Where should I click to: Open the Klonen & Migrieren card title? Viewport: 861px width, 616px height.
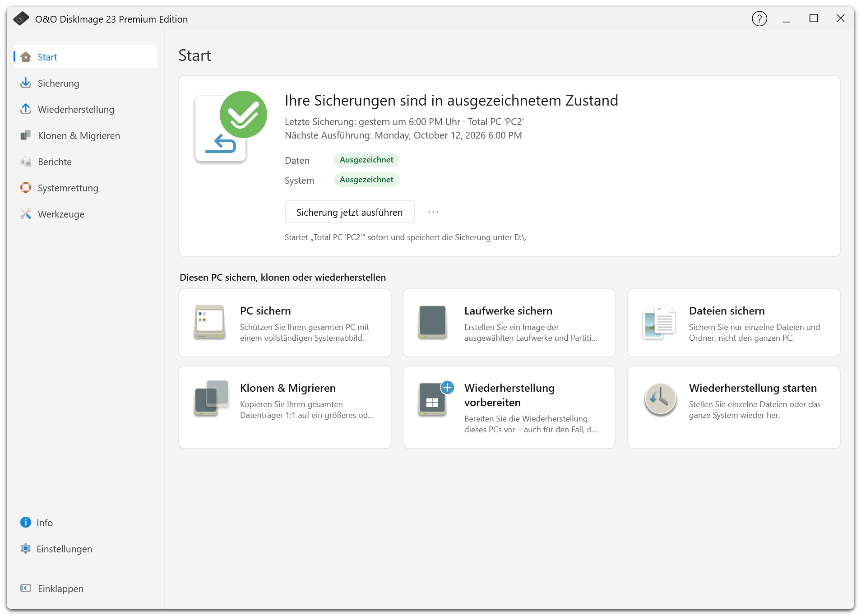tap(288, 388)
